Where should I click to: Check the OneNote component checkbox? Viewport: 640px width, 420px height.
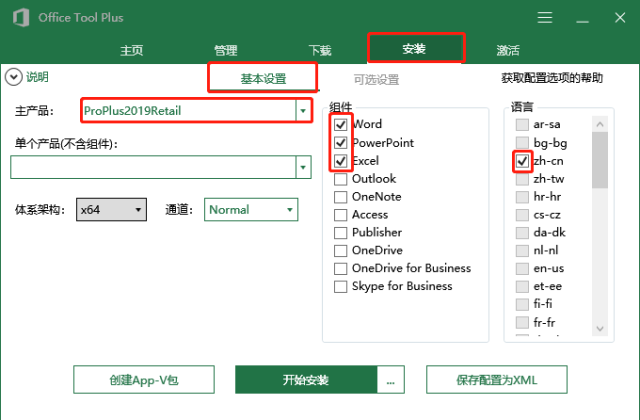(340, 197)
